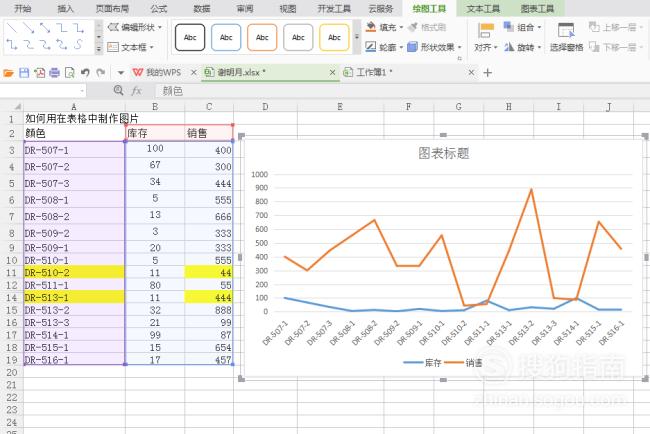Click the 填充 fill bucket icon
This screenshot has height=434, width=650.
coord(371,27)
